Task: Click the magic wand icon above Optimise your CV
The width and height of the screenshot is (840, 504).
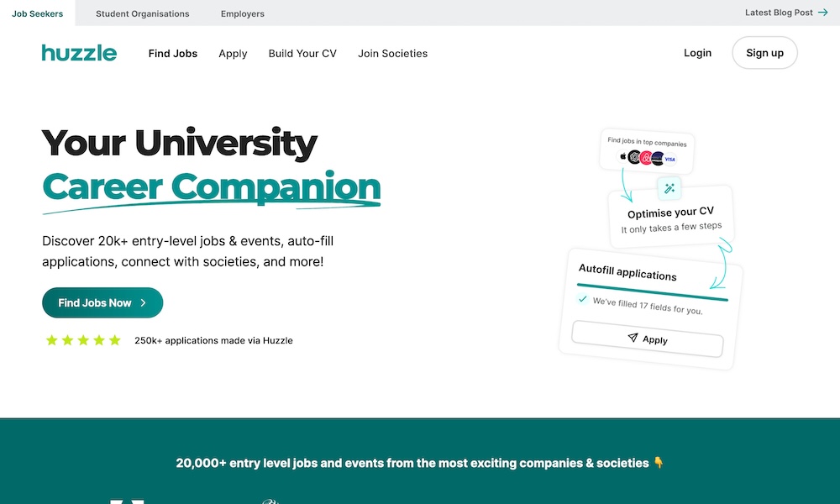Action: click(669, 188)
